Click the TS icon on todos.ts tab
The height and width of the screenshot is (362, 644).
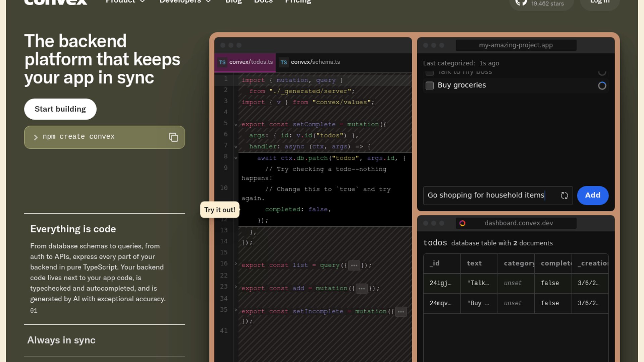tap(222, 62)
